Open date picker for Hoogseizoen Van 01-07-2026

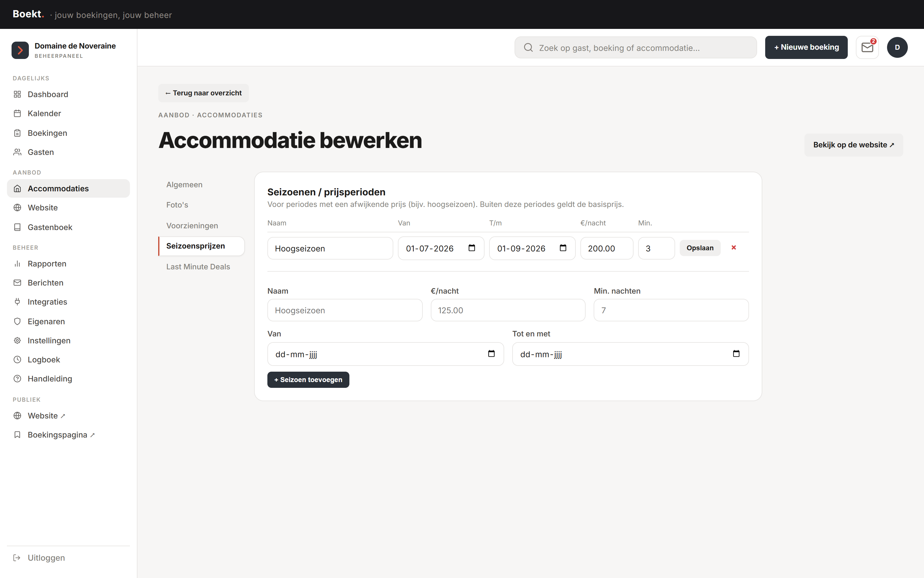click(472, 248)
